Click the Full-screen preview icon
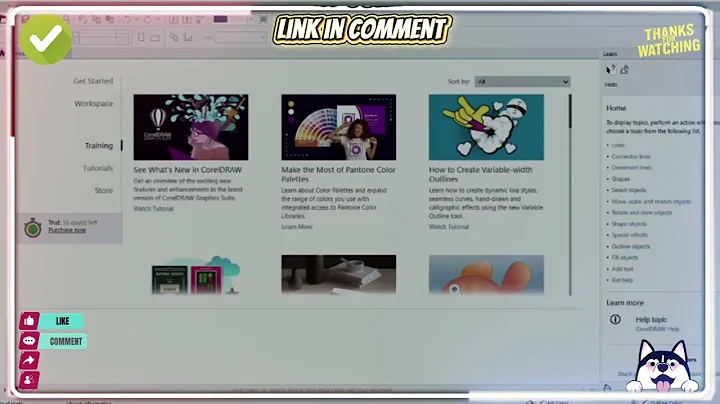This screenshot has width=720, height=404. (263, 19)
